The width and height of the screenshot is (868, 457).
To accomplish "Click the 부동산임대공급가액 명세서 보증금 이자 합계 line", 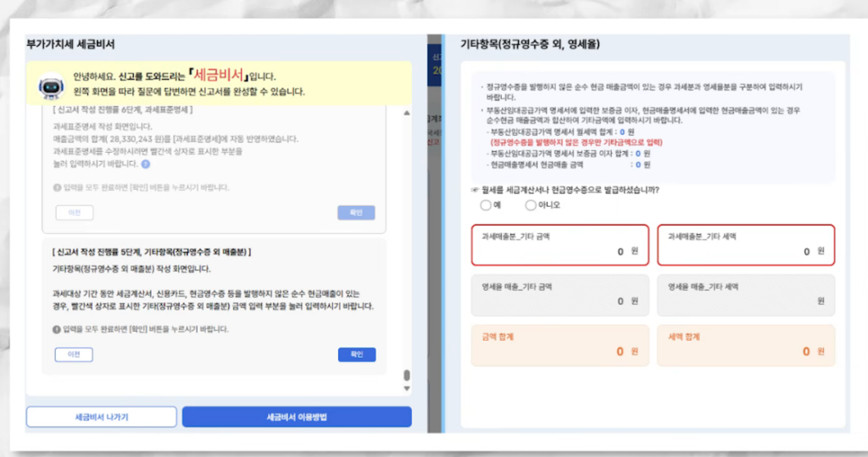I will (x=568, y=153).
